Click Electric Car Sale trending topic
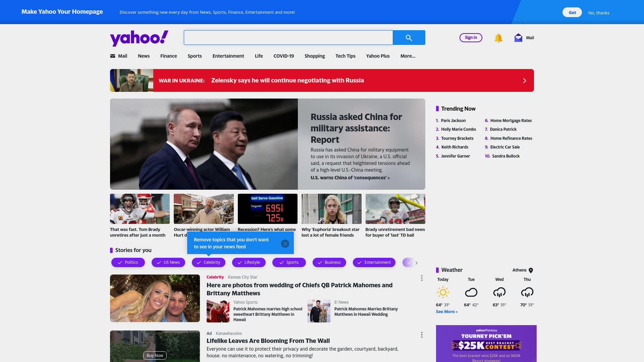Viewport: 644px width, 362px height. point(505,147)
